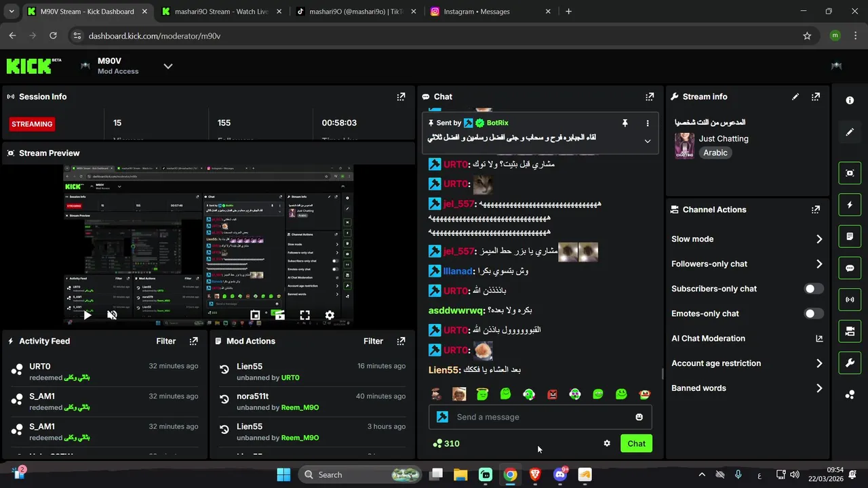Enable Emotes-only chat
This screenshot has width=868, height=488.
click(x=814, y=314)
